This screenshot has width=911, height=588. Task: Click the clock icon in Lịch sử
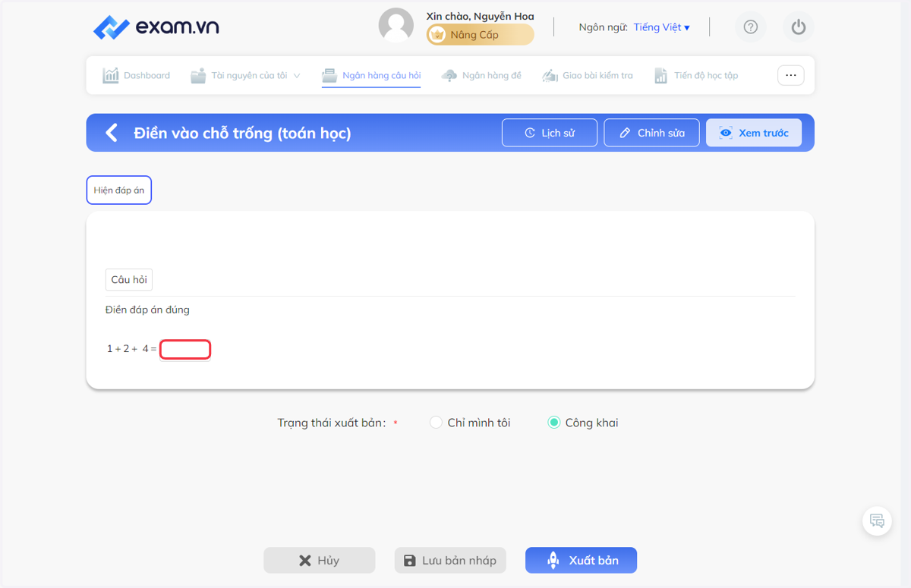[x=530, y=133]
